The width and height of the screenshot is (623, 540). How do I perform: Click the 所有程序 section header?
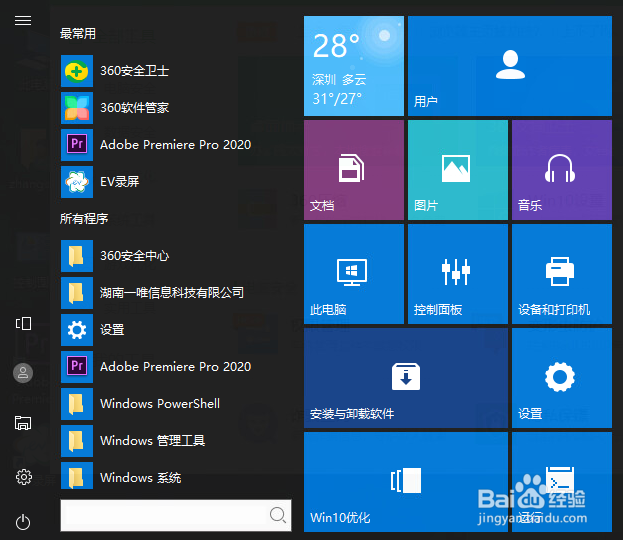click(x=84, y=219)
